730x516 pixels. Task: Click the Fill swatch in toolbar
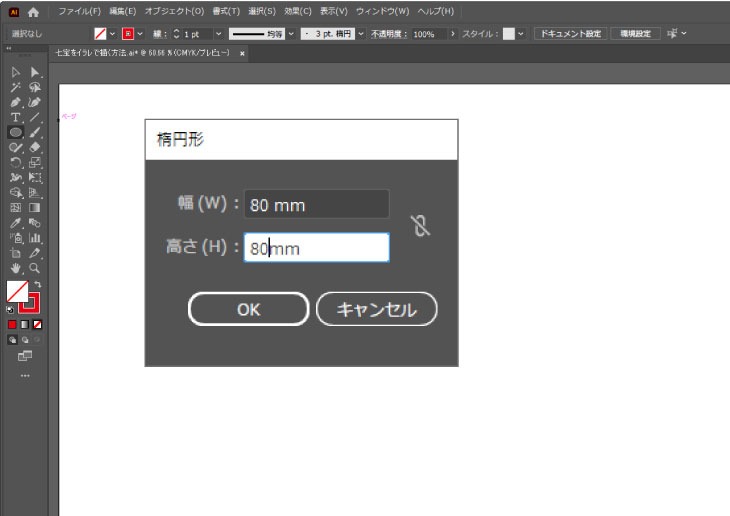pos(17,291)
